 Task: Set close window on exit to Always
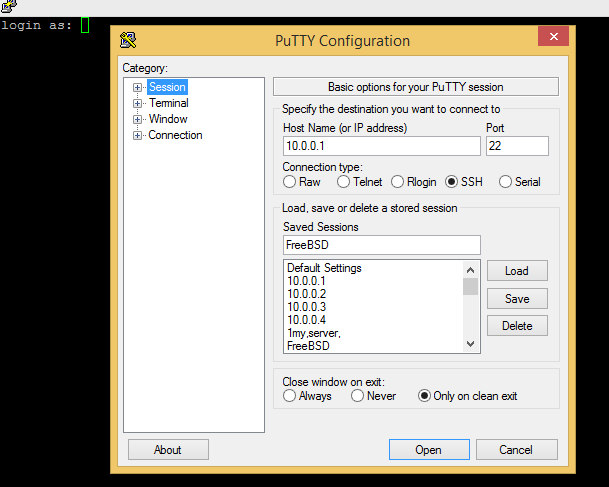307,396
